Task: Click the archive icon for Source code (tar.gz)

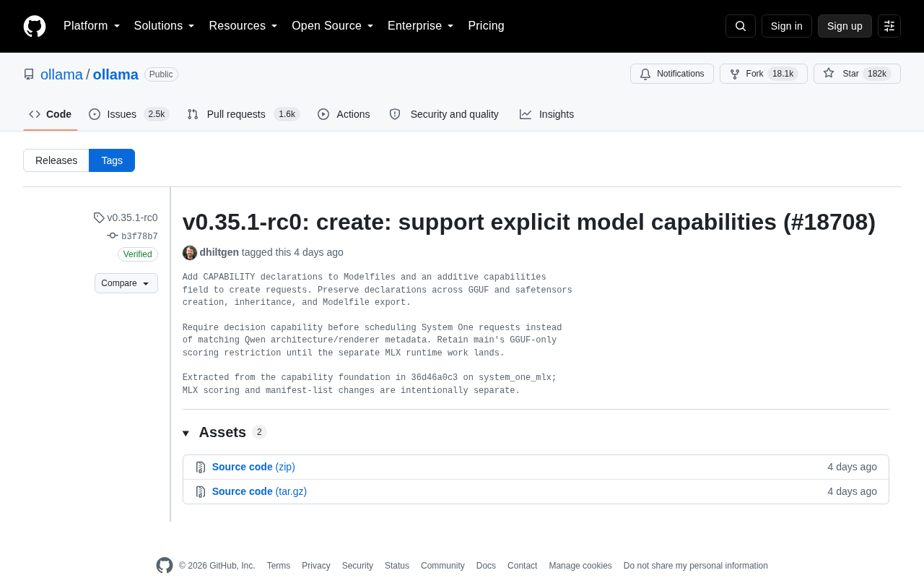Action: point(201,492)
